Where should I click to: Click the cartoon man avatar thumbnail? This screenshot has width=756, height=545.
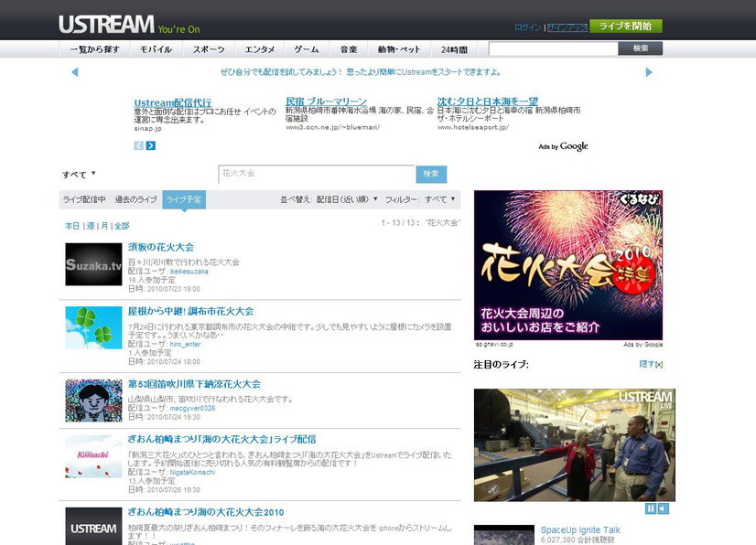tap(93, 401)
